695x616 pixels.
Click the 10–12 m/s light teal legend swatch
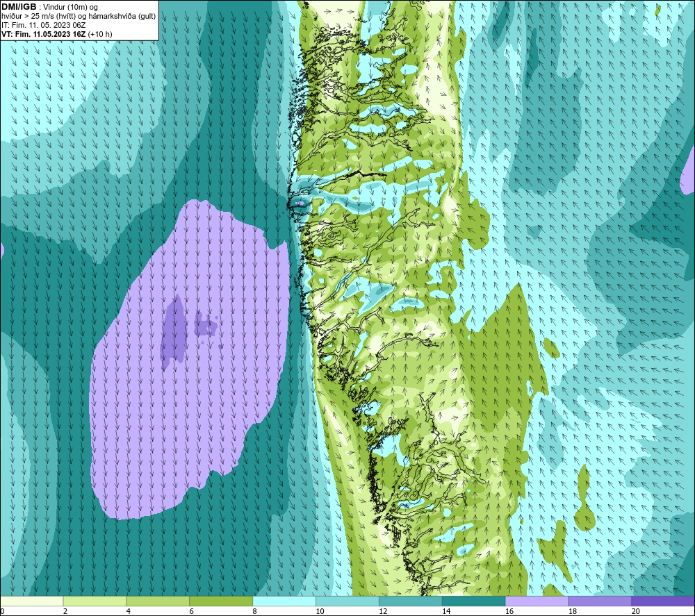point(347,601)
